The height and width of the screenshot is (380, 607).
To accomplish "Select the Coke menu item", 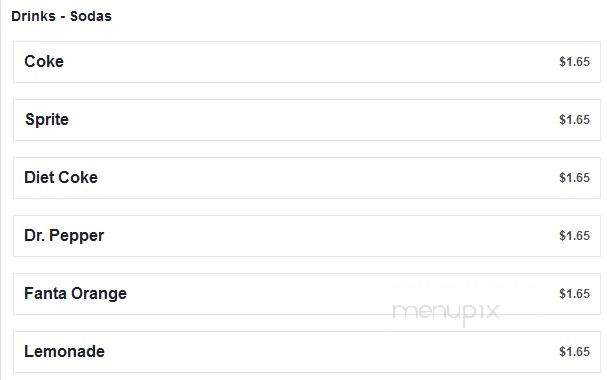I will pos(44,62).
